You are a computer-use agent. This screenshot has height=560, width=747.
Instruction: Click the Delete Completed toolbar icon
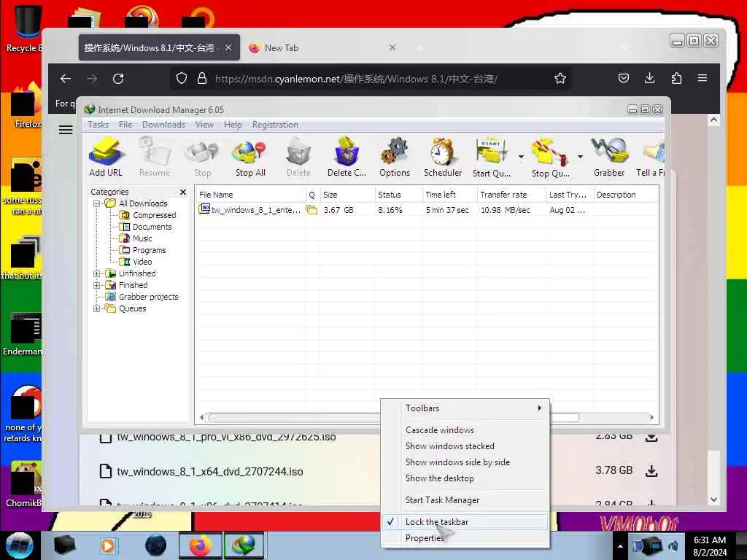347,157
